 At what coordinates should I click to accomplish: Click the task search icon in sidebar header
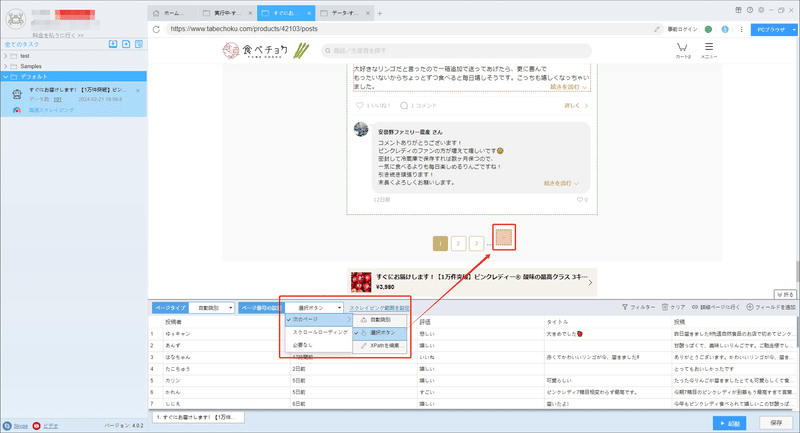point(139,44)
